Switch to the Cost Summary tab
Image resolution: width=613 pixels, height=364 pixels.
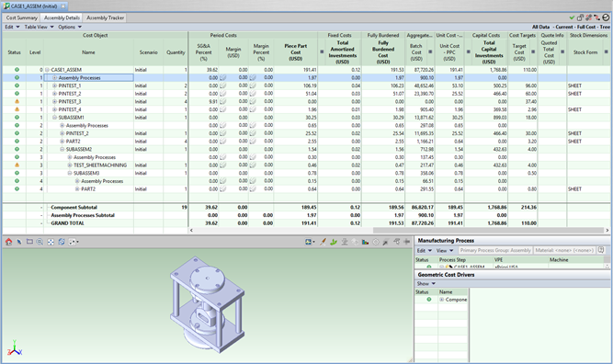pyautogui.click(x=21, y=18)
